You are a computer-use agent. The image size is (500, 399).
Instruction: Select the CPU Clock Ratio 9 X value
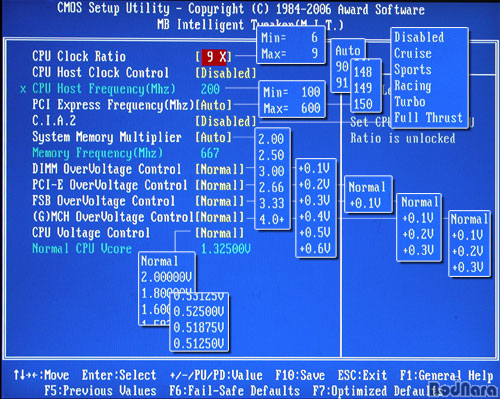pos(214,57)
